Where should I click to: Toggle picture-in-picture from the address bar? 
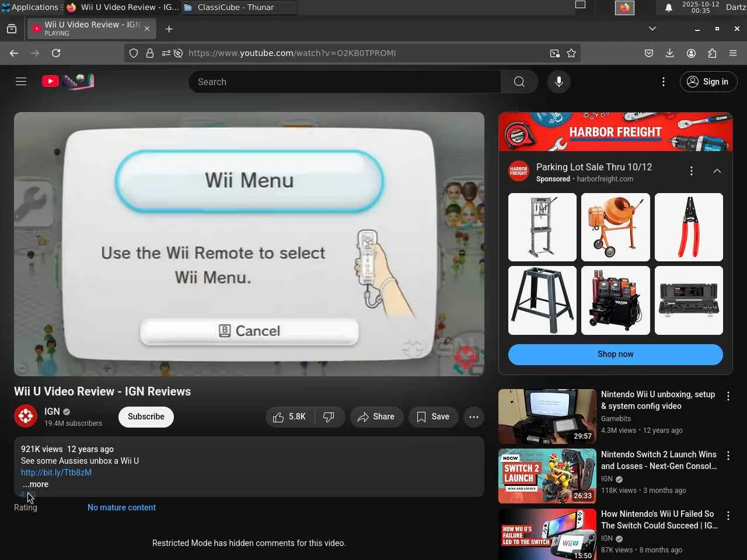(554, 53)
